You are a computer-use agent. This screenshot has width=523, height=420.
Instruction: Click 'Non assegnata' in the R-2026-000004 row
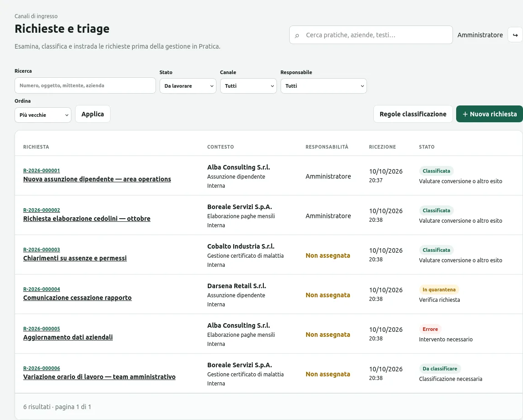(x=328, y=295)
